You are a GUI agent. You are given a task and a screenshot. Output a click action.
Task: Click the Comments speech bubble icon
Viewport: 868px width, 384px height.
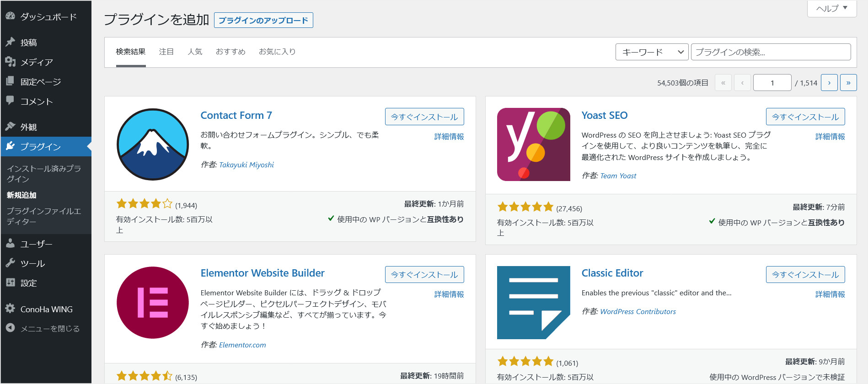pyautogui.click(x=10, y=101)
